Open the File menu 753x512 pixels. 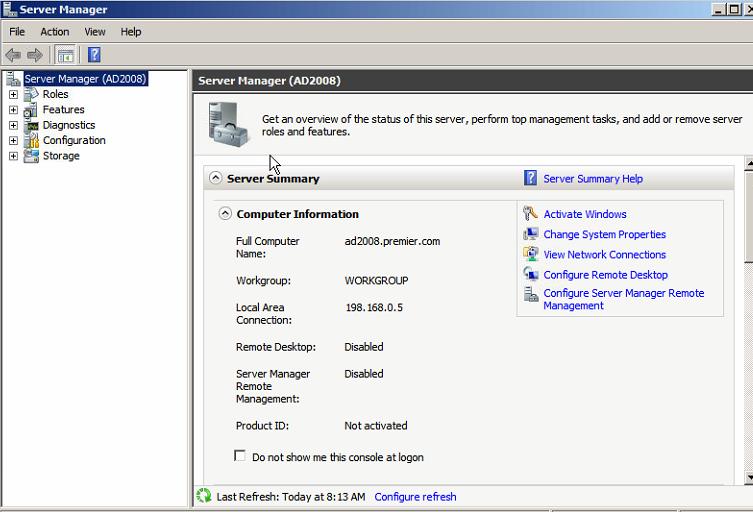tap(17, 32)
